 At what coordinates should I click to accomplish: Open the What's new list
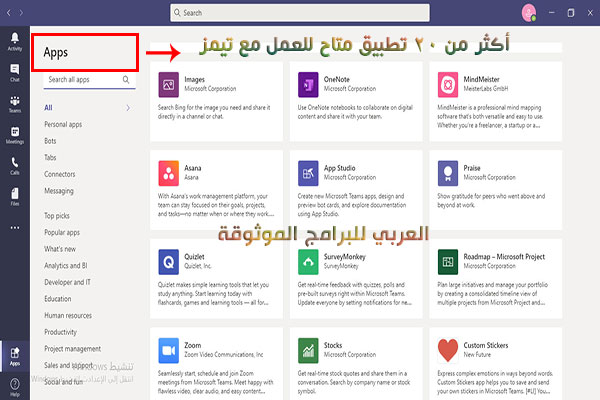[x=60, y=249]
